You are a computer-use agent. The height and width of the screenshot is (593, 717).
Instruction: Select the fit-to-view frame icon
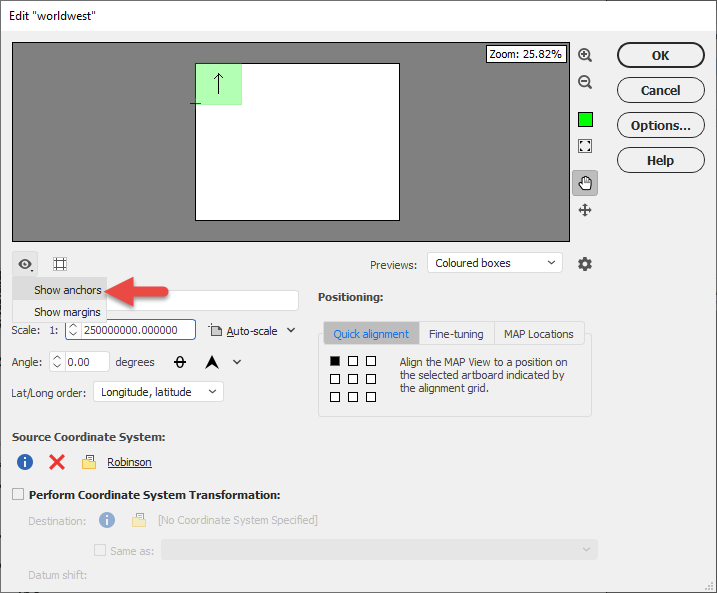click(x=585, y=146)
